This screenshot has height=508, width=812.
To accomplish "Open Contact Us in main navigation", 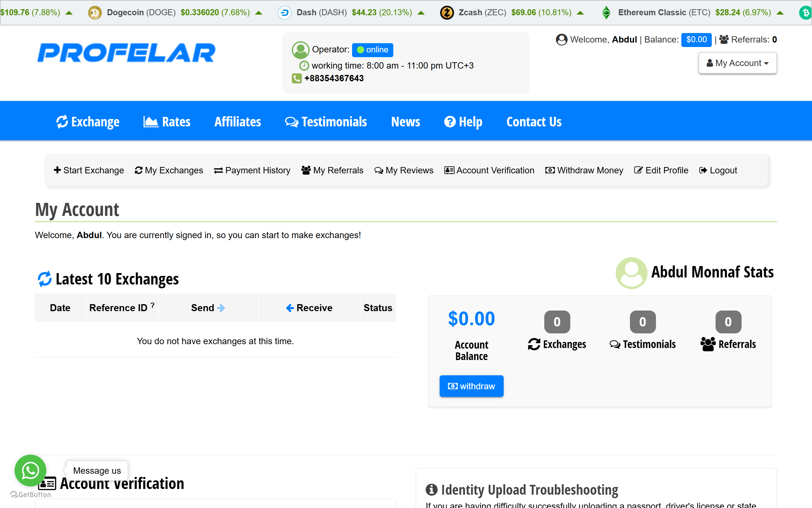I will 534,122.
